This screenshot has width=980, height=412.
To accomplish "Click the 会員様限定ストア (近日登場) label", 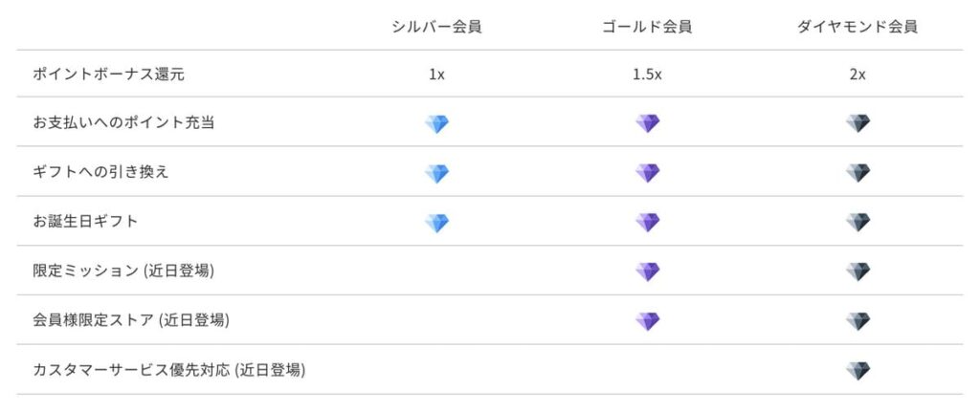I will [x=130, y=320].
